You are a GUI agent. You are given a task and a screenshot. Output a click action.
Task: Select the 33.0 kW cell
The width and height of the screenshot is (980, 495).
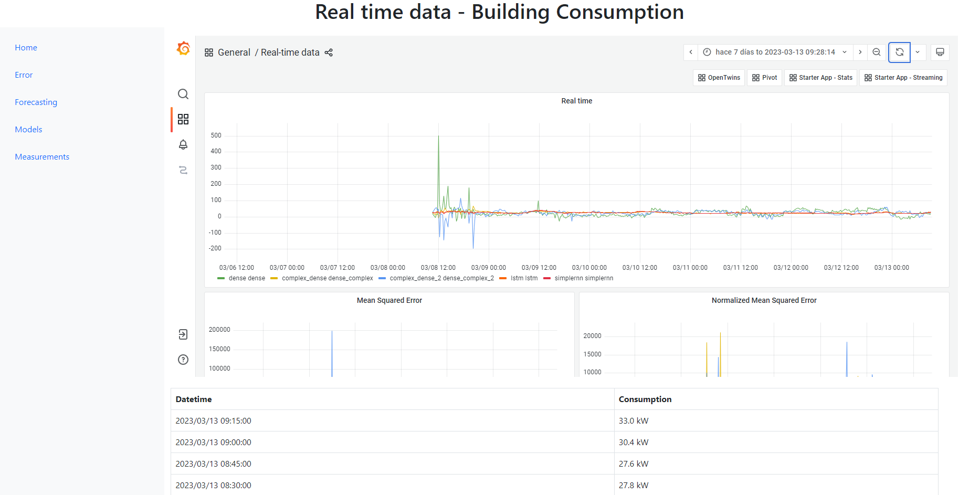(x=776, y=421)
